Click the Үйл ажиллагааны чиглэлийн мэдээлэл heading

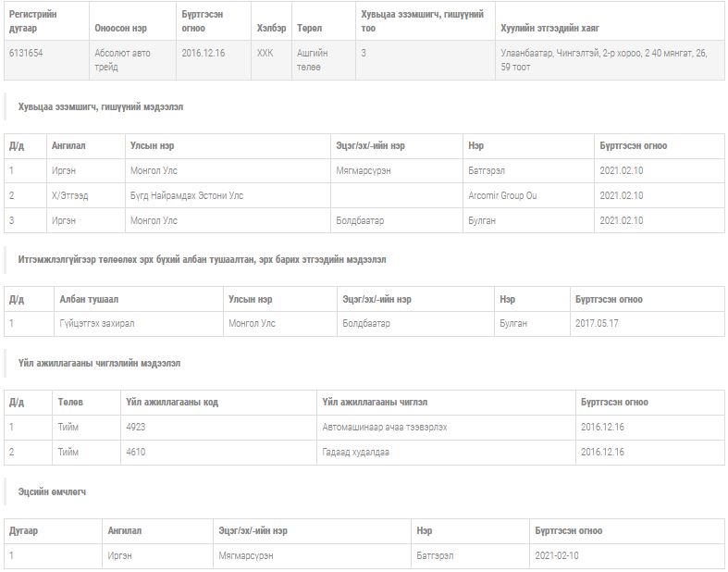pyautogui.click(x=99, y=364)
